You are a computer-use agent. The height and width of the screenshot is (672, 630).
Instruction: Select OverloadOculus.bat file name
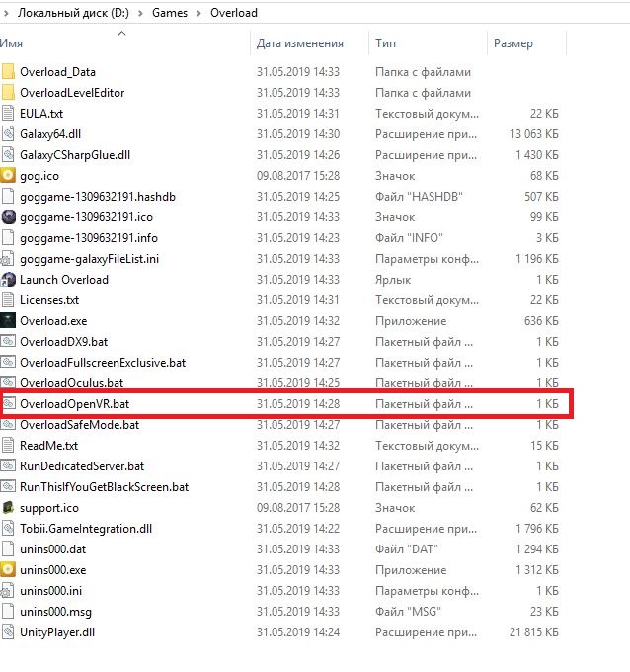point(71,383)
